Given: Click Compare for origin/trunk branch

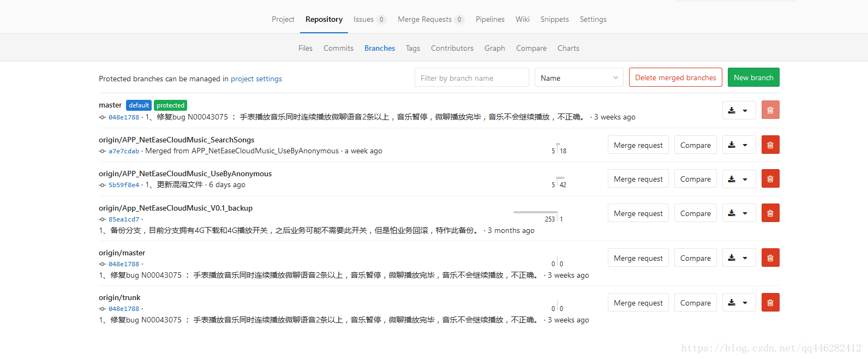Looking at the screenshot, I should click(x=696, y=303).
